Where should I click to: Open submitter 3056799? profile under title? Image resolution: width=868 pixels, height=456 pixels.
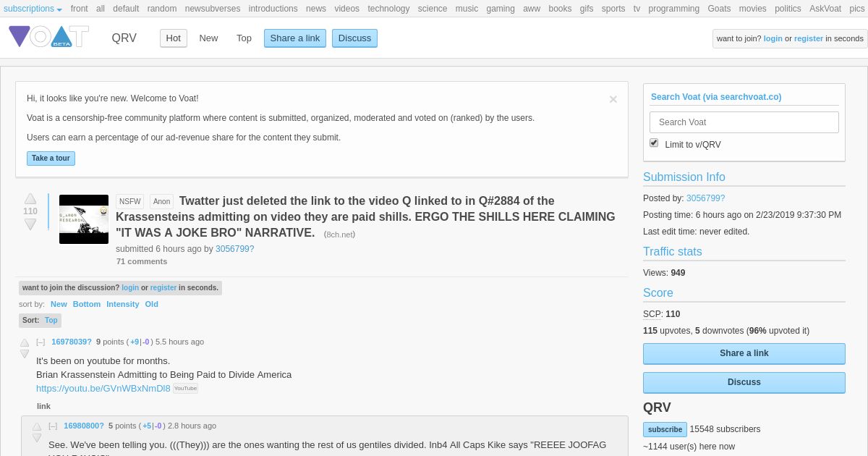(x=235, y=249)
